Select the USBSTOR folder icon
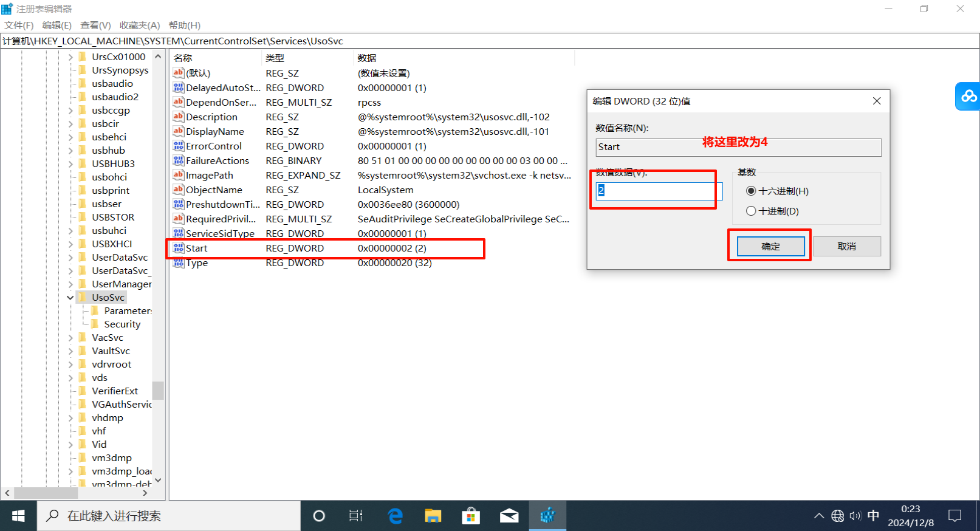Image resolution: width=980 pixels, height=531 pixels. 83,217
